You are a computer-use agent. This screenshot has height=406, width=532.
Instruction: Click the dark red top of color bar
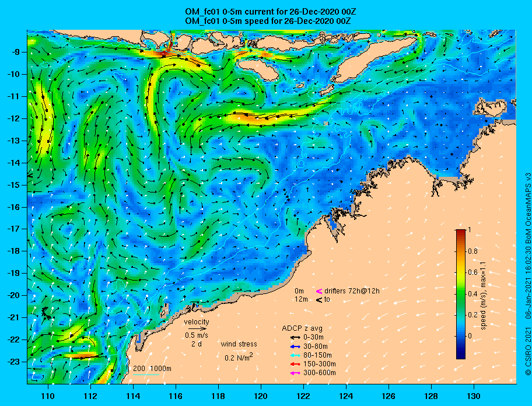pos(461,232)
